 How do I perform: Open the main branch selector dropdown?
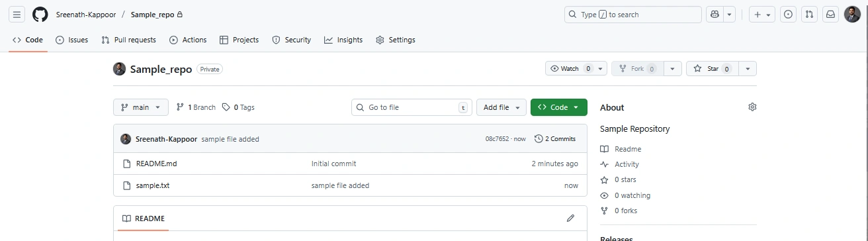(141, 107)
